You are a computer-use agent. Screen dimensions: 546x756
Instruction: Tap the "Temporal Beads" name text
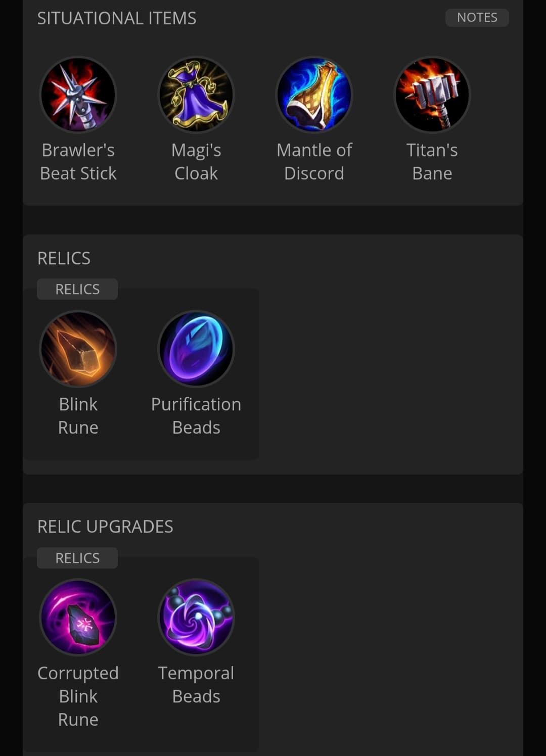[x=196, y=685]
